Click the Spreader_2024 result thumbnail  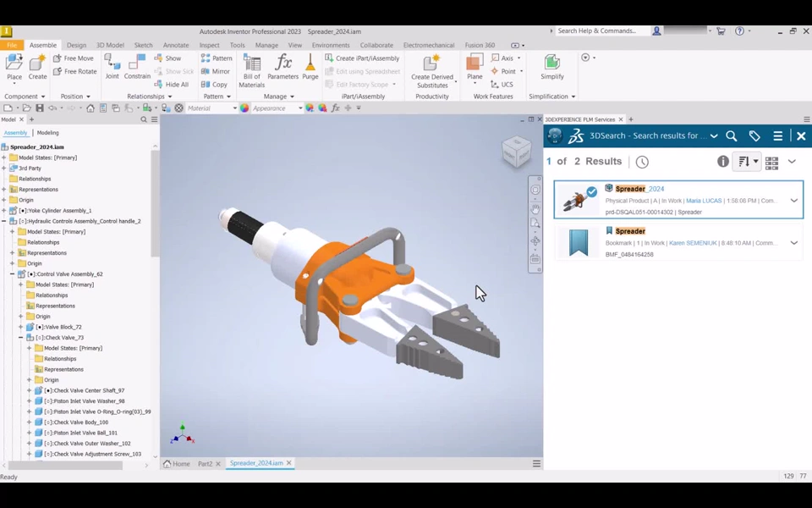(578, 200)
